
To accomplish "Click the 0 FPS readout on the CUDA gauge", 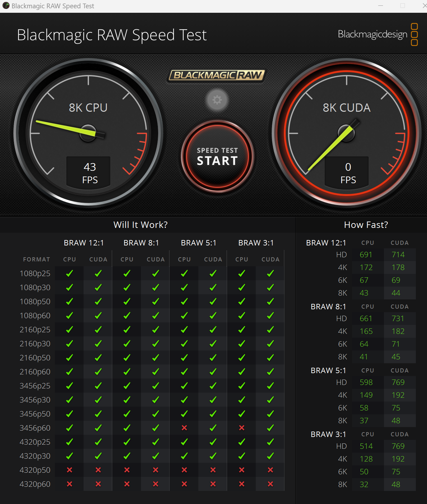I will (x=347, y=173).
